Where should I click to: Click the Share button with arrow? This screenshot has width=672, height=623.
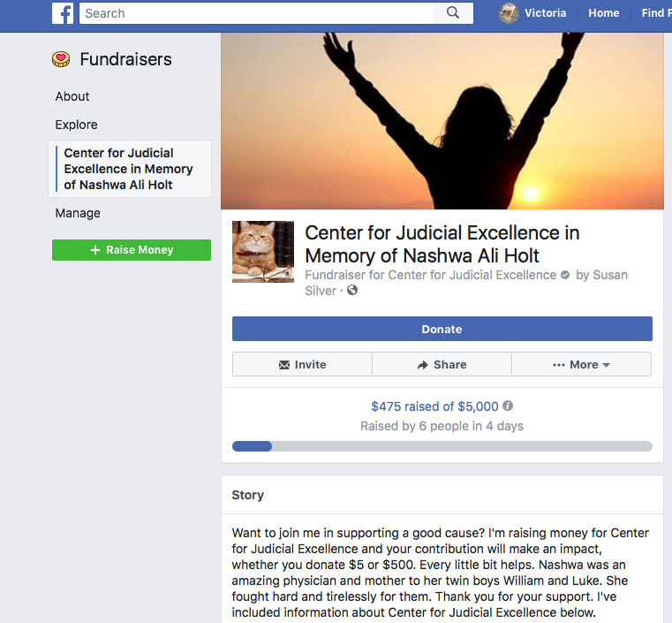point(442,364)
